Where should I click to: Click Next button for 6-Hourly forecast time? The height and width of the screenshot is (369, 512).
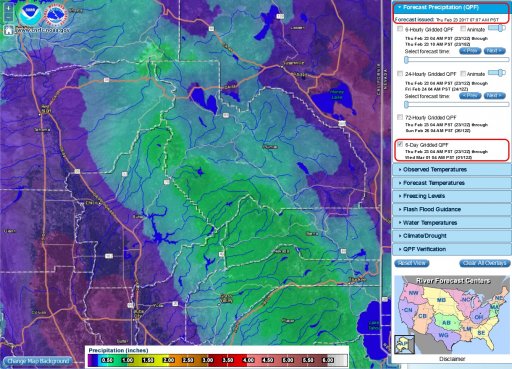pyautogui.click(x=495, y=51)
